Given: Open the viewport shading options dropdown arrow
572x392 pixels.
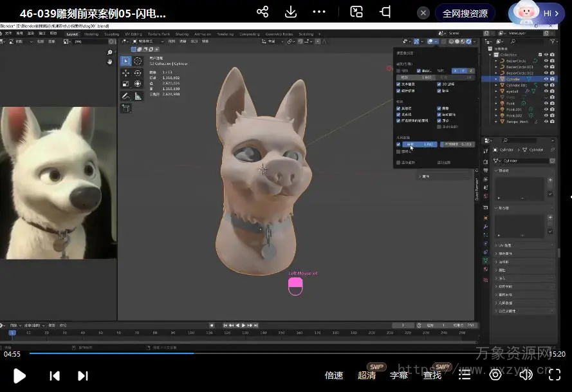Looking at the screenshot, I should pyautogui.click(x=474, y=42).
